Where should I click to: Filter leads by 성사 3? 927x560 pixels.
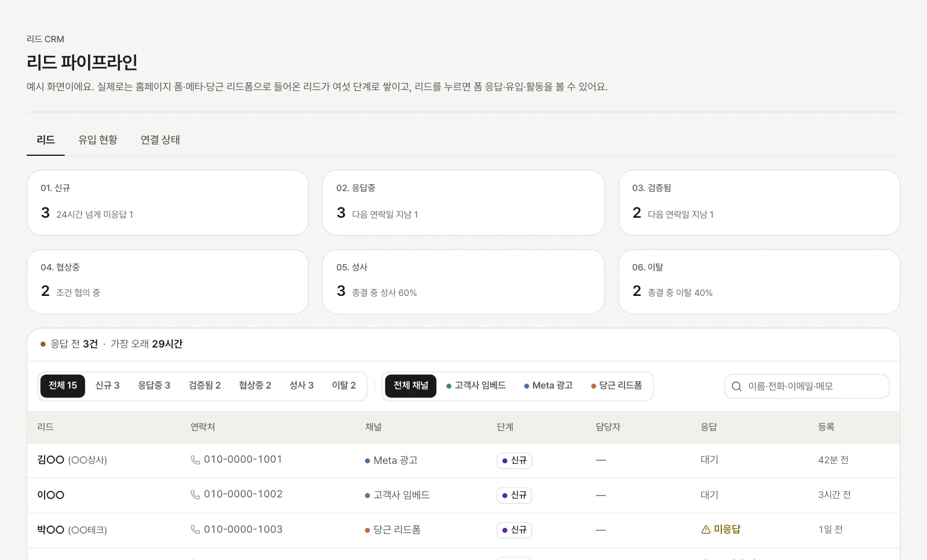point(301,386)
